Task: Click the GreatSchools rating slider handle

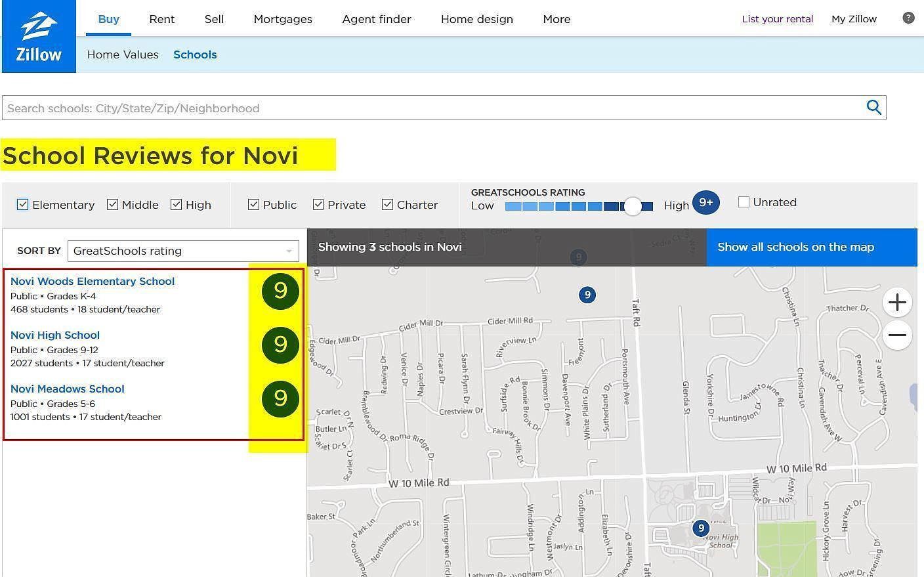Action: click(x=632, y=206)
